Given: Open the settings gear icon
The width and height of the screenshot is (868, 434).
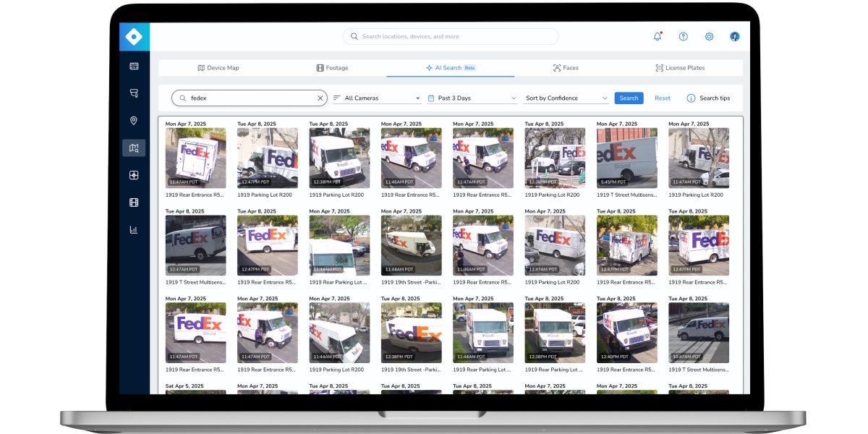Looking at the screenshot, I should click(x=709, y=36).
